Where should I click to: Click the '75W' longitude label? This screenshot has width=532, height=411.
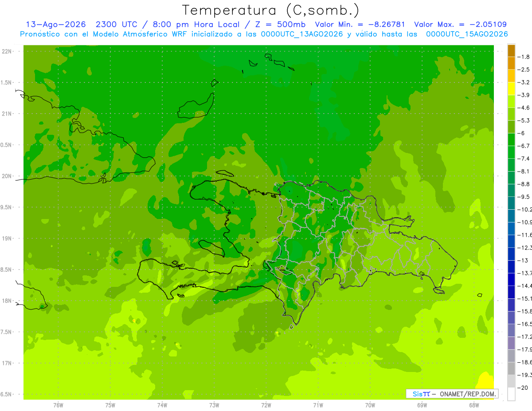click(x=110, y=405)
